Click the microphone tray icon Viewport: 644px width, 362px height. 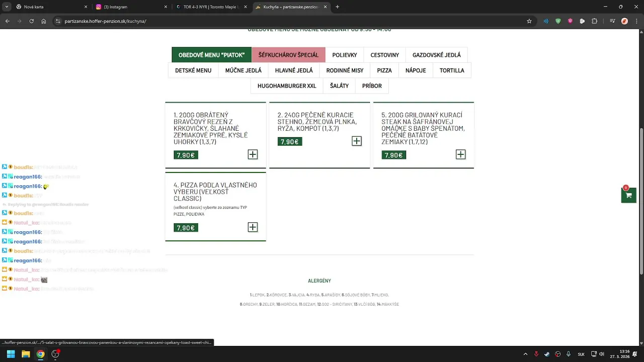tap(570, 354)
